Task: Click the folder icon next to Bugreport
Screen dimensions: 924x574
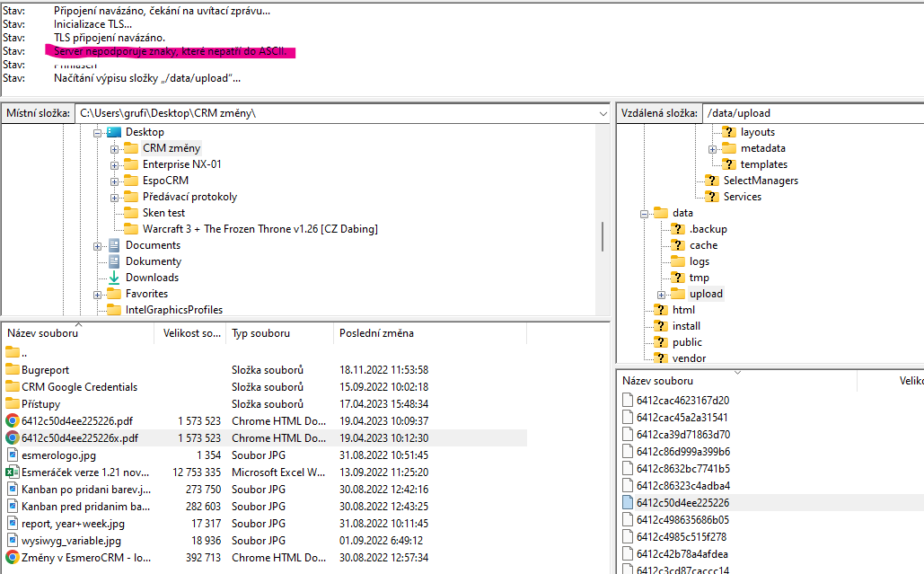Action: pyautogui.click(x=12, y=369)
